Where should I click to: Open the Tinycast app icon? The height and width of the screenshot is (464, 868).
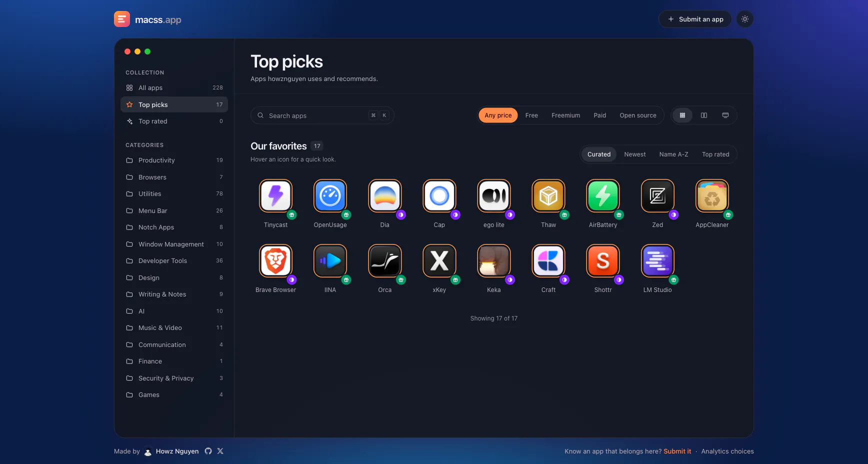(x=275, y=195)
